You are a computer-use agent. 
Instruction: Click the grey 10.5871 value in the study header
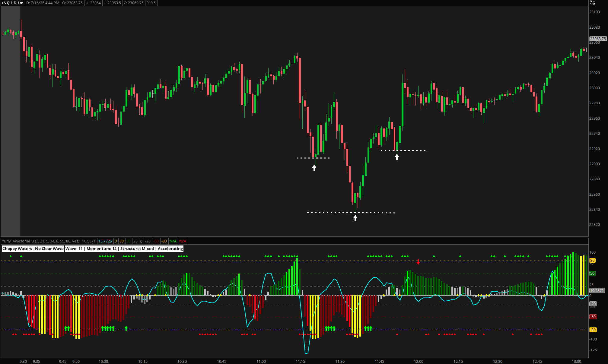pyautogui.click(x=89, y=241)
